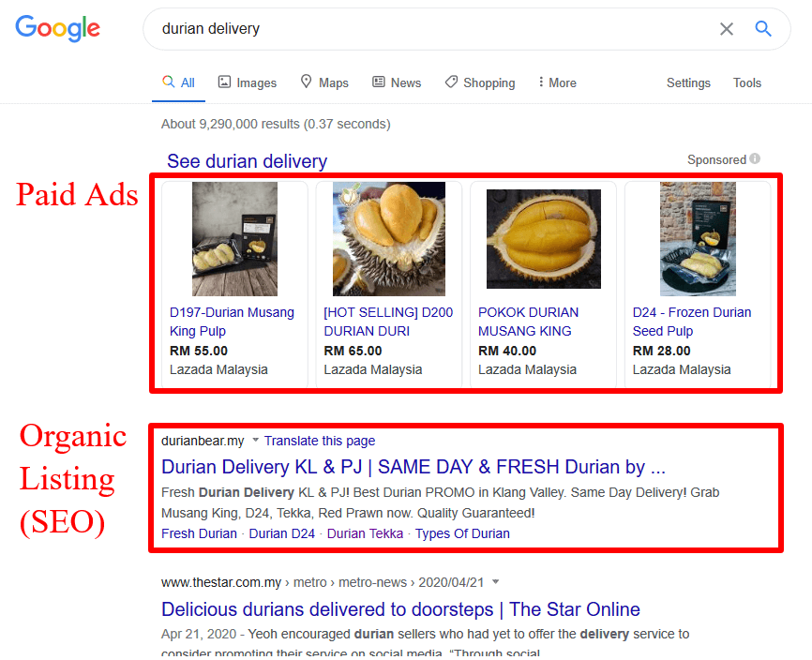812x660 pixels.
Task: Clear the search box with X icon
Action: (x=727, y=29)
